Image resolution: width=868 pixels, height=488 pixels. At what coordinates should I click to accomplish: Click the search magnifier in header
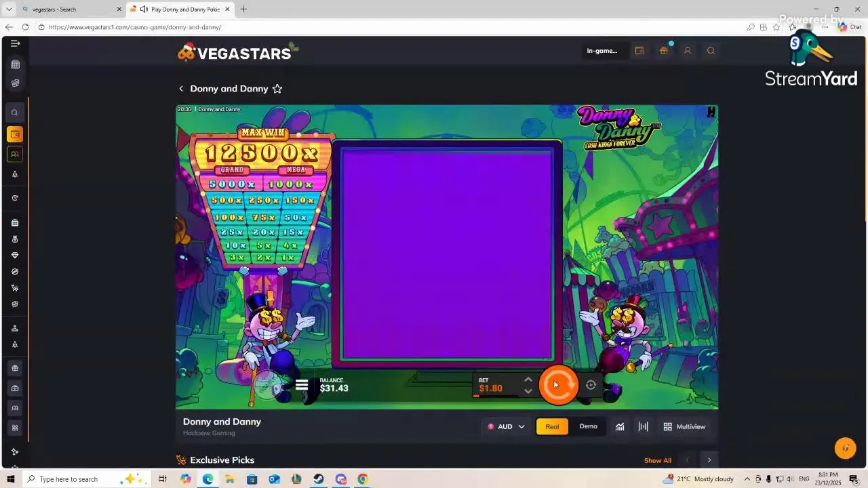711,51
